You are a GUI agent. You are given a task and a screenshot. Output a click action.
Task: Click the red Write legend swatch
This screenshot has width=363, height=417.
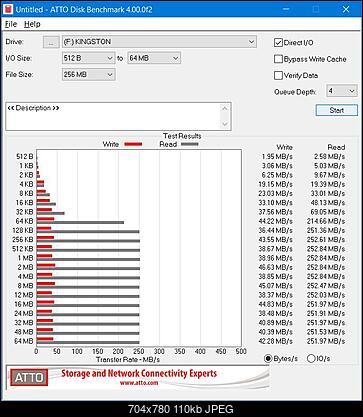coord(133,144)
